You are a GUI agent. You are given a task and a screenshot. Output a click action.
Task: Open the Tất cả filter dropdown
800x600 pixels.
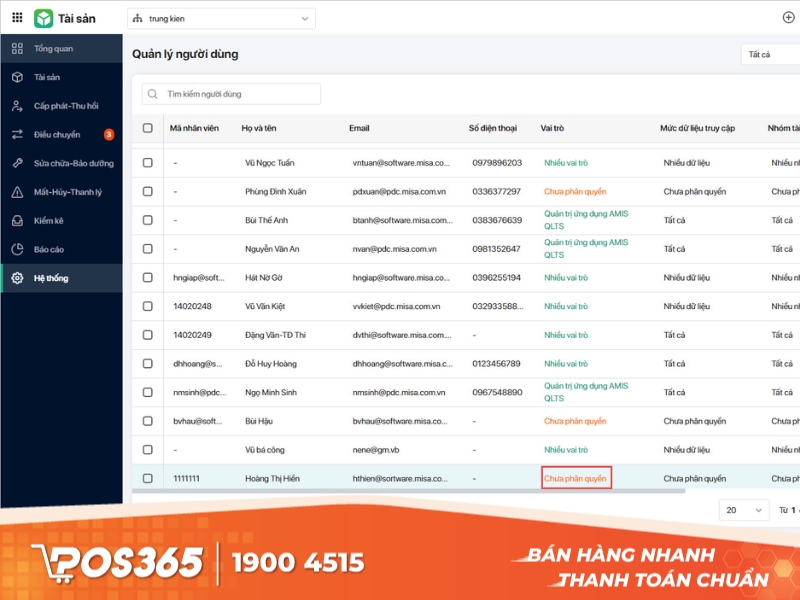click(770, 55)
